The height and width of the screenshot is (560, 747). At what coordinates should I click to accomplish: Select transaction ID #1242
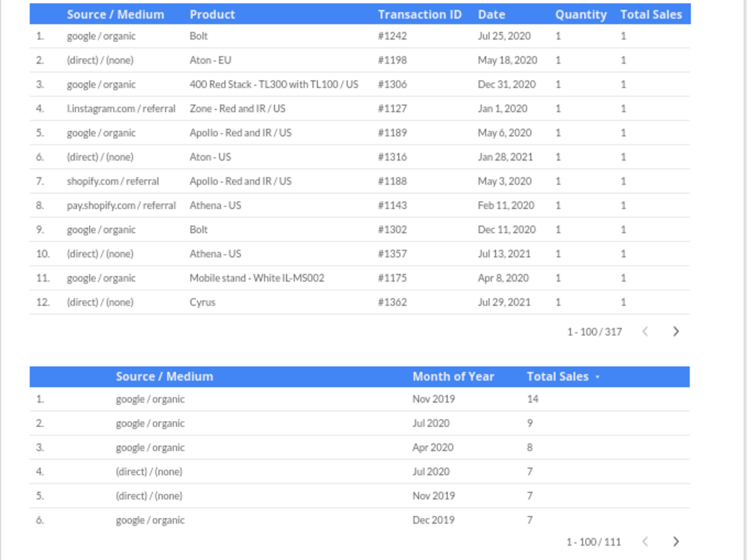click(393, 36)
